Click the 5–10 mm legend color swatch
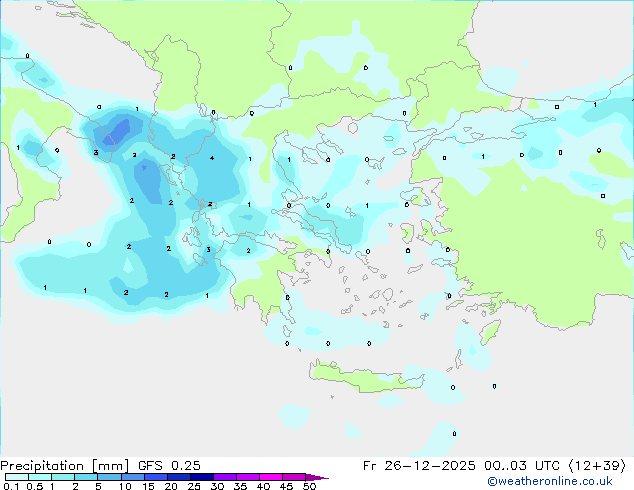634x490 pixels. tap(110, 477)
